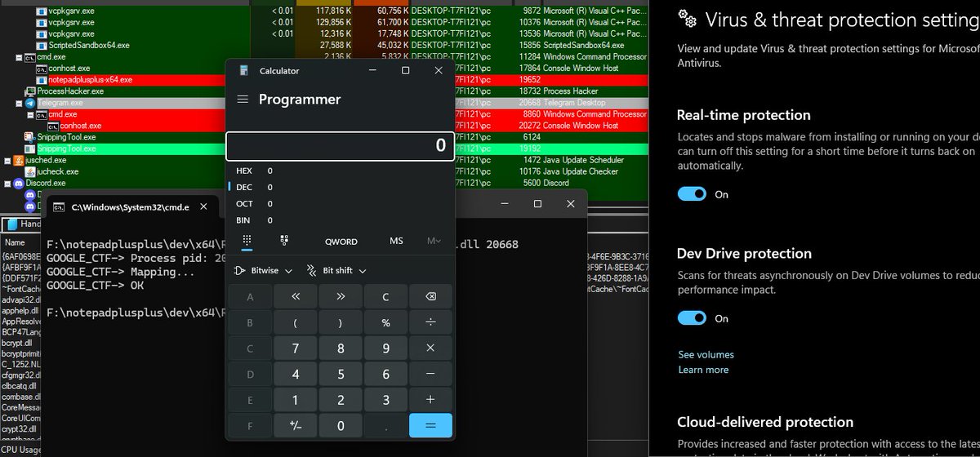Select the advapi32.dll entry
The width and height of the screenshot is (980, 457).
tap(20, 299)
